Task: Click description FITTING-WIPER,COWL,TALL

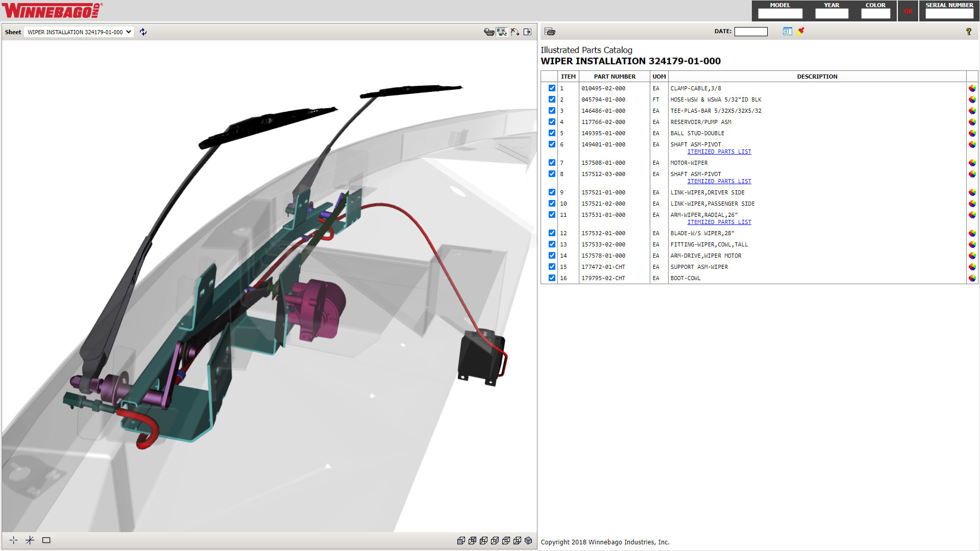Action: [709, 244]
